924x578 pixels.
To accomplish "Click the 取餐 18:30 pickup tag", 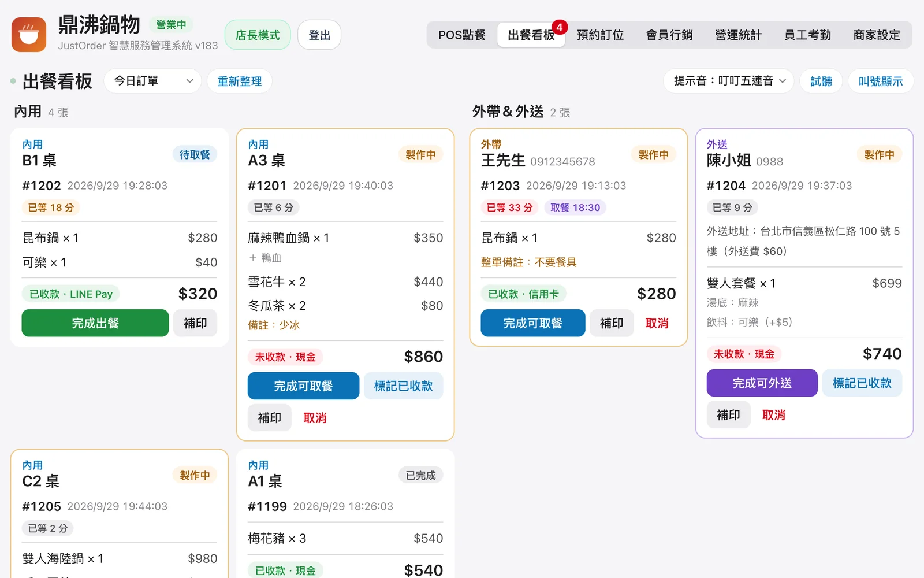I will pyautogui.click(x=575, y=208).
